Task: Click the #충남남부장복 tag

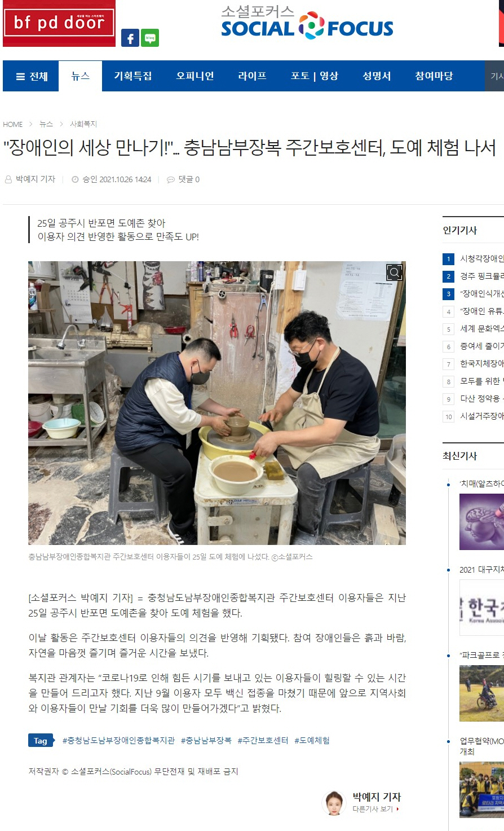Action: click(x=206, y=740)
